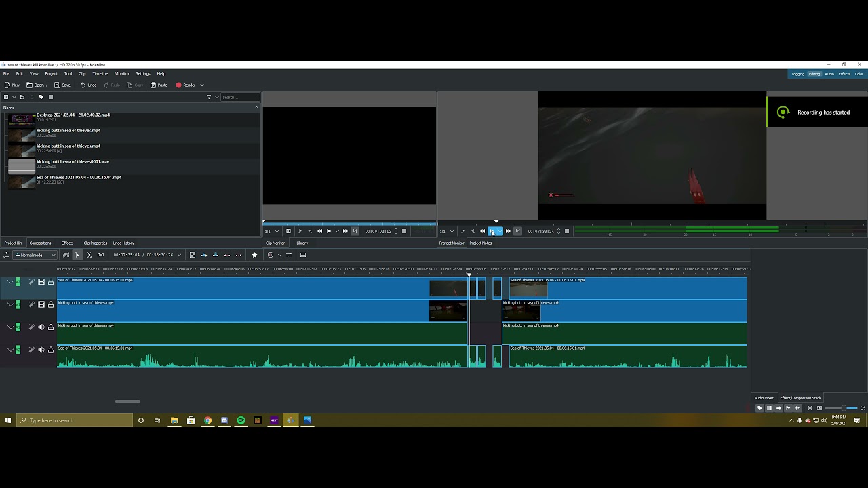Click the insert clip zone icon

coord(204,255)
